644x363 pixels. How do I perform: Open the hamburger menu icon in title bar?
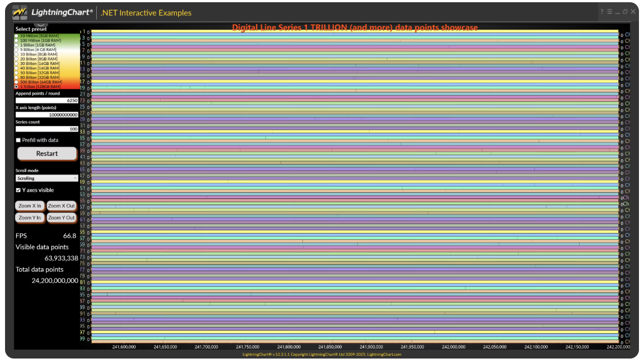point(609,12)
